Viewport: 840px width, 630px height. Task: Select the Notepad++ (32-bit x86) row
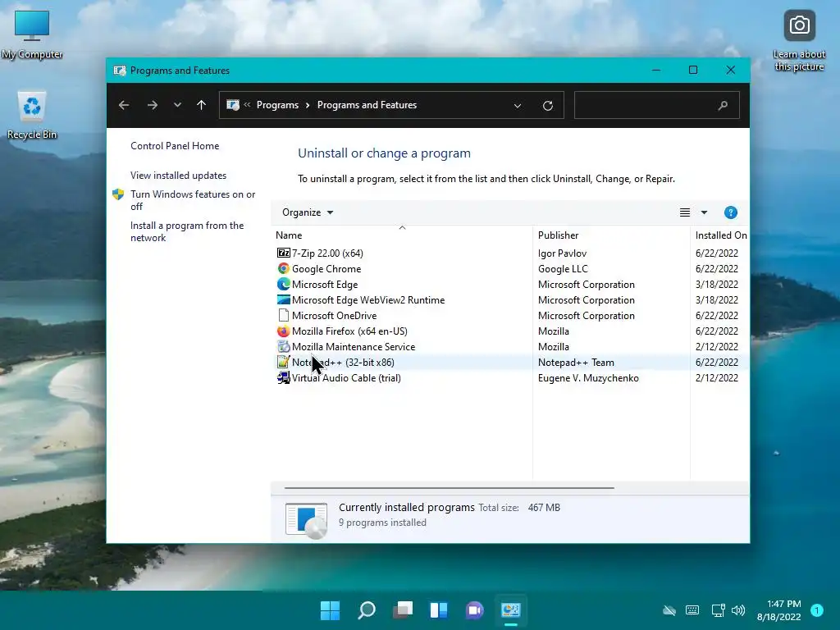point(510,362)
